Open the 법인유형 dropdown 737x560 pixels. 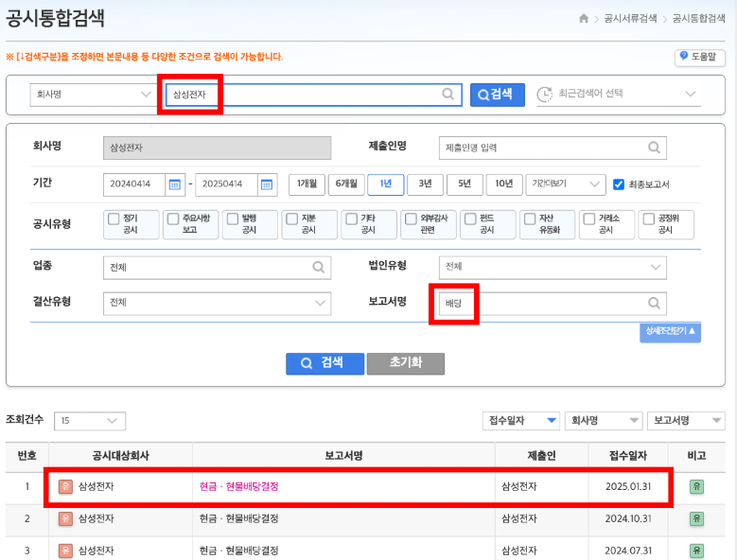coord(553,267)
